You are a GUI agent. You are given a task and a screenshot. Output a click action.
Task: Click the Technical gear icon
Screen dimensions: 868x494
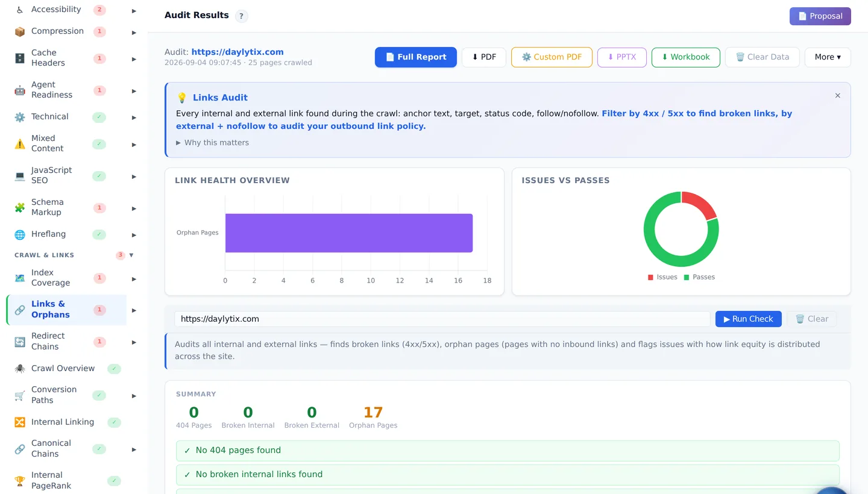[x=20, y=117]
